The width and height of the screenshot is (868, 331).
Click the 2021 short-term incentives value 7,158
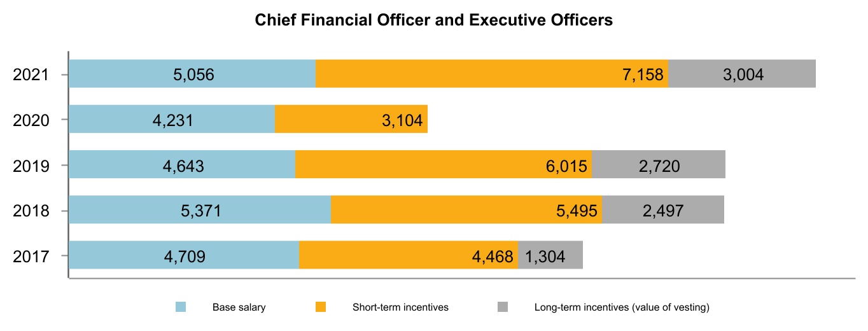[643, 74]
